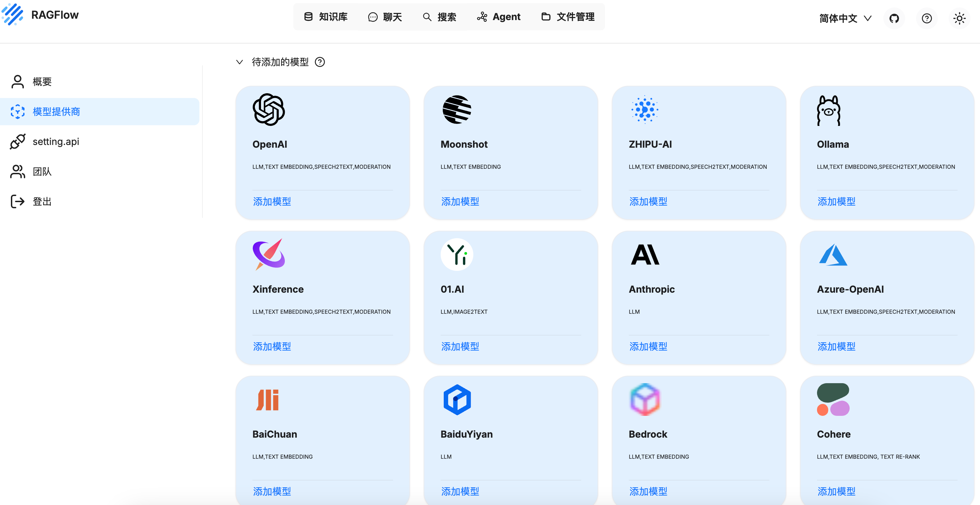Open setting.api in the sidebar
980x505 pixels.
55,142
